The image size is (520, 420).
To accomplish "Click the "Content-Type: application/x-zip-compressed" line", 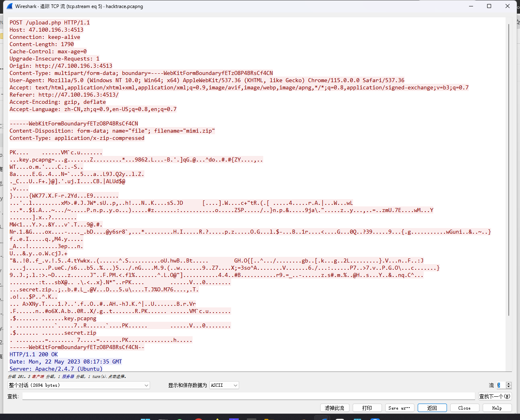I will 77,138.
